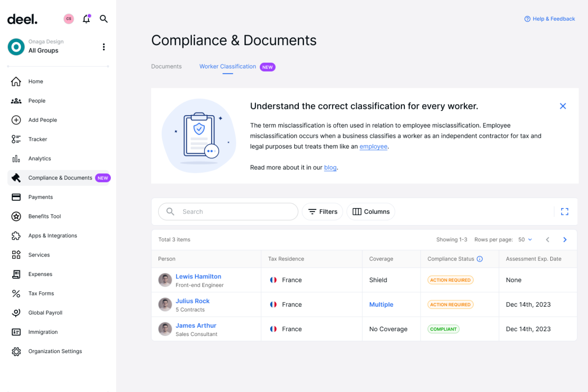Open Lewis Hamilton's profile link
Image resolution: width=588 pixels, height=392 pixels.
(x=198, y=276)
